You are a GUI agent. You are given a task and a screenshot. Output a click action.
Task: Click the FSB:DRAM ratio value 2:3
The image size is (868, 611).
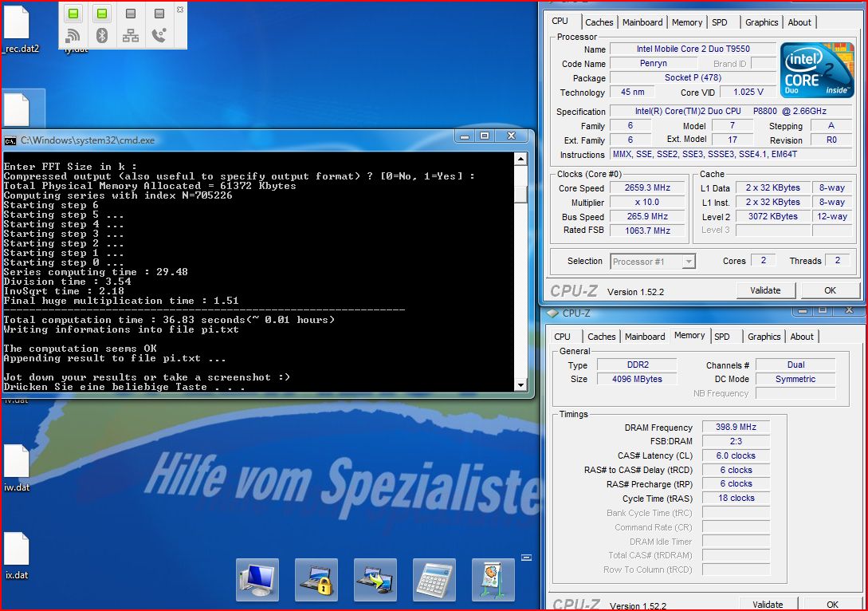736,441
